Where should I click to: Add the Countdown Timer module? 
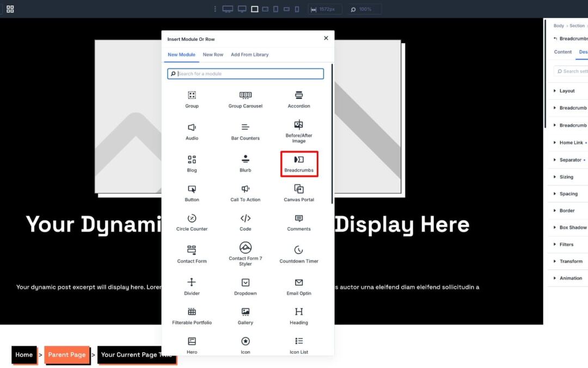pyautogui.click(x=299, y=255)
